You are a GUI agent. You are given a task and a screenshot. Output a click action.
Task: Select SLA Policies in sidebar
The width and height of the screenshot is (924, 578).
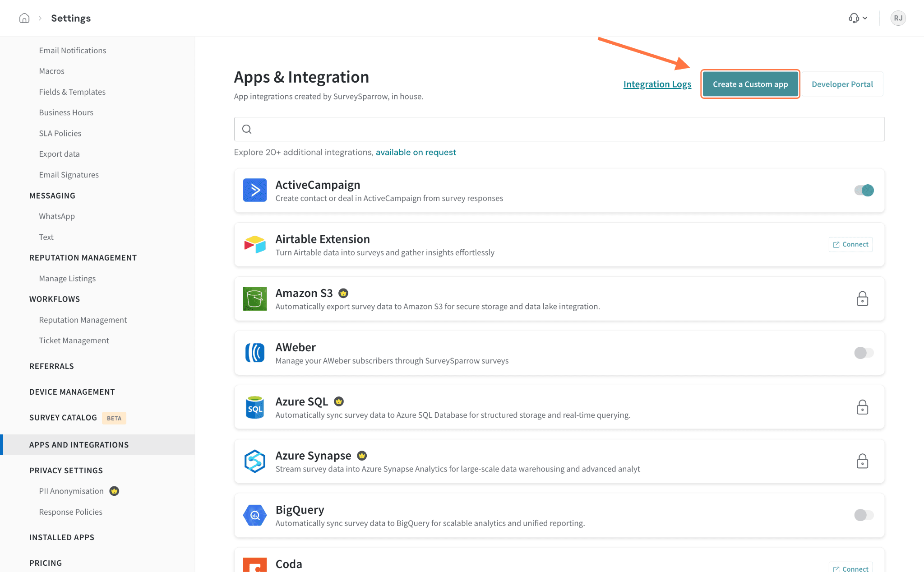pyautogui.click(x=60, y=133)
